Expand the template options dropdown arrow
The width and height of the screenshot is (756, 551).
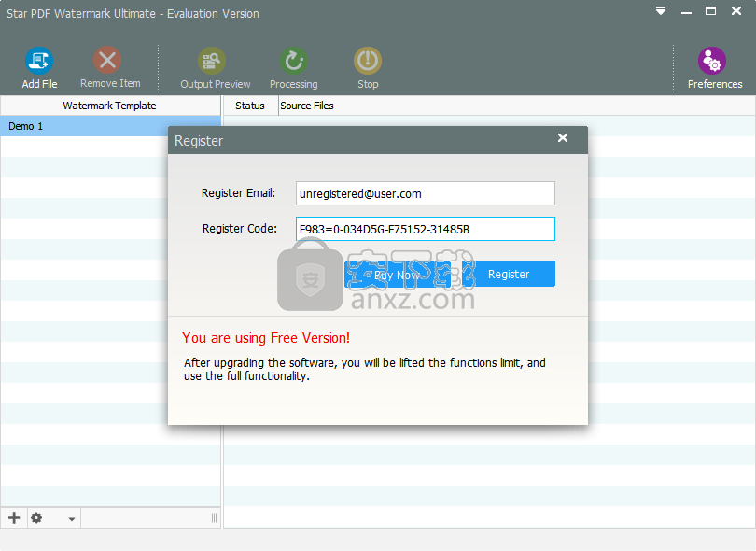[x=71, y=519]
